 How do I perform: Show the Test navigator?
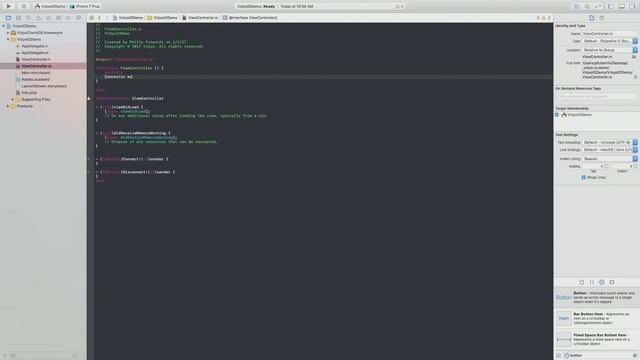tap(48, 18)
